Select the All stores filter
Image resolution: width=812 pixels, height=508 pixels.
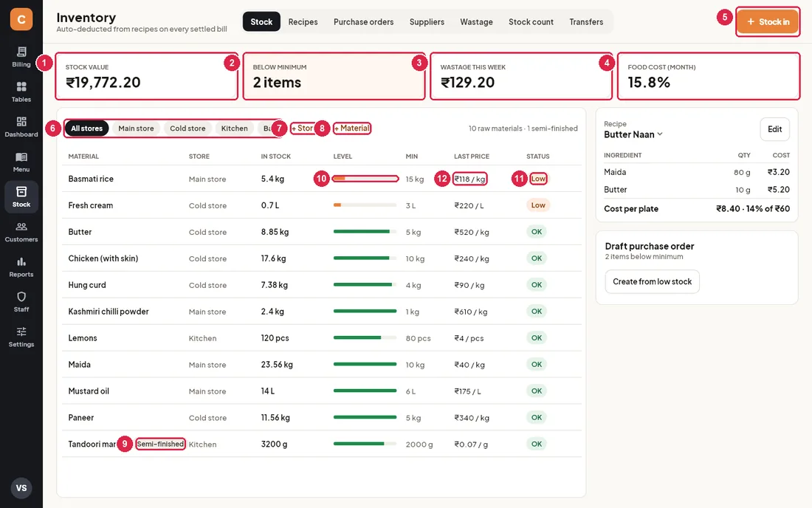click(86, 128)
